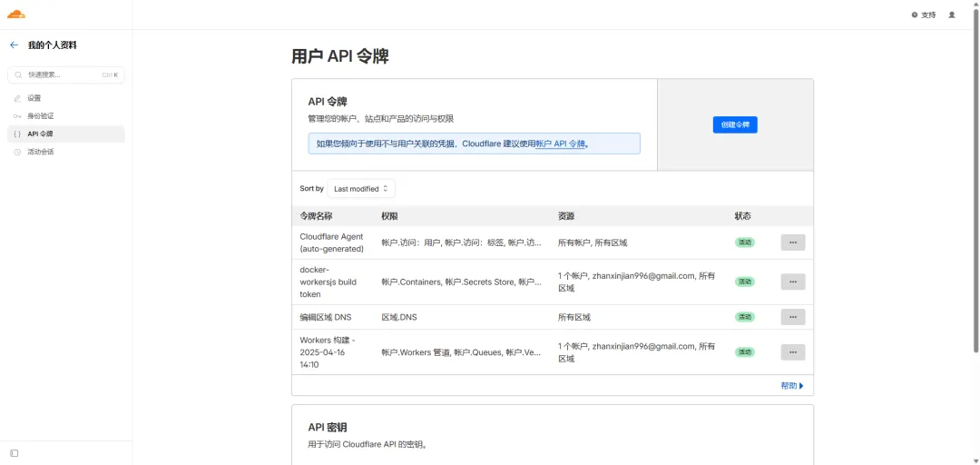Screen dimensions: 980x465
Task: Open actions menu for Workers 构建 token
Action: [x=793, y=352]
